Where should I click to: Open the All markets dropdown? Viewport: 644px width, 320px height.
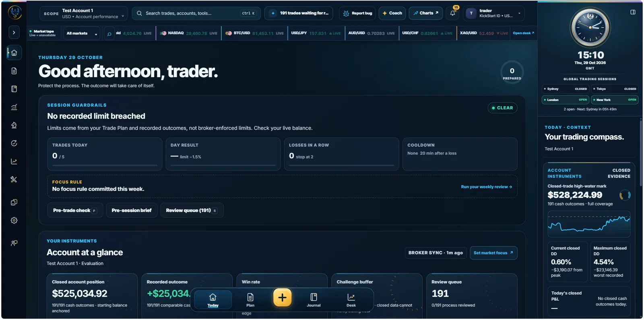[x=82, y=33]
